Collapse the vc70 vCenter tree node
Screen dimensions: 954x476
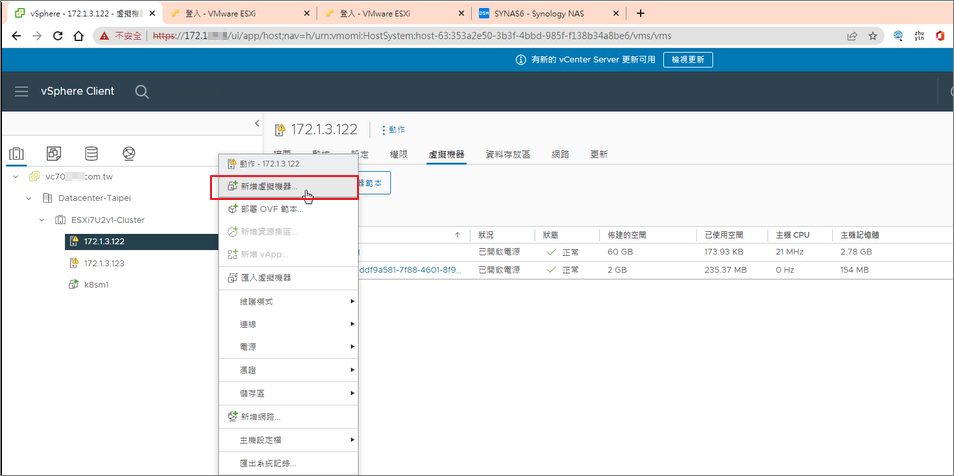[15, 177]
